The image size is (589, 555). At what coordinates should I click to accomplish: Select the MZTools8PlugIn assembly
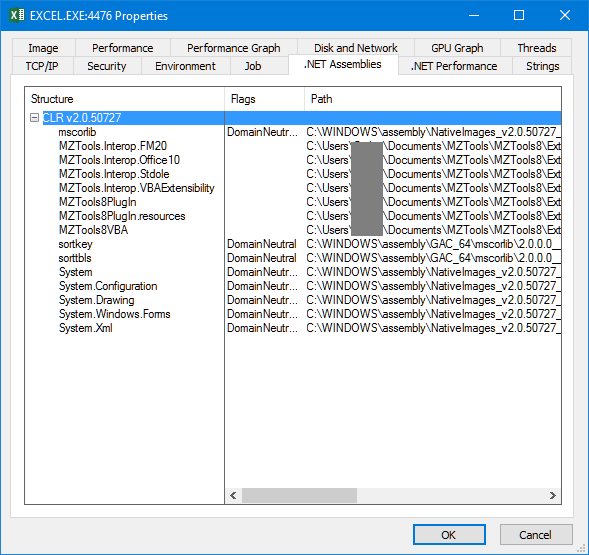97,202
